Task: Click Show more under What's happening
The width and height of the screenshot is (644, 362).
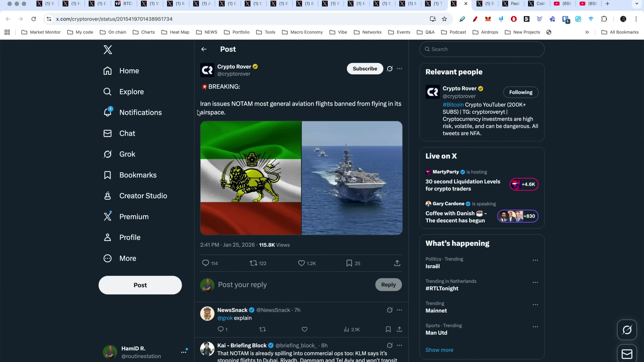Action: 439,350
